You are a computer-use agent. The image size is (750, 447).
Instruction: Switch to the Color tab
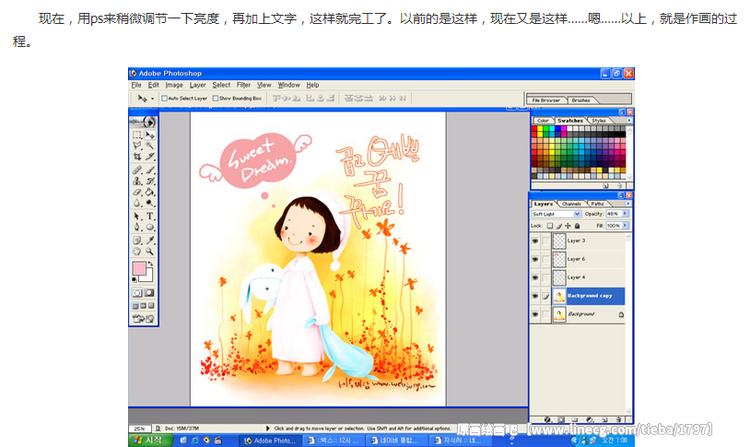[542, 120]
